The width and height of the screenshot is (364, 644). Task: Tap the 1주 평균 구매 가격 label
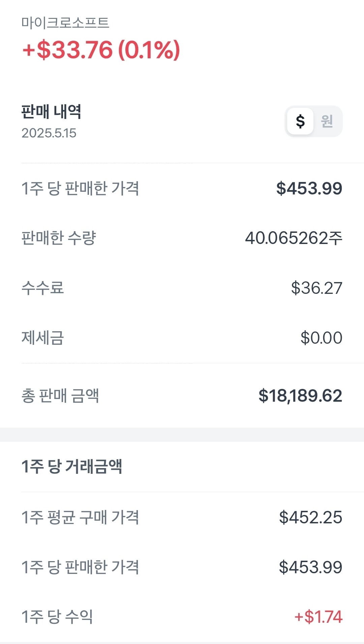pos(80,517)
